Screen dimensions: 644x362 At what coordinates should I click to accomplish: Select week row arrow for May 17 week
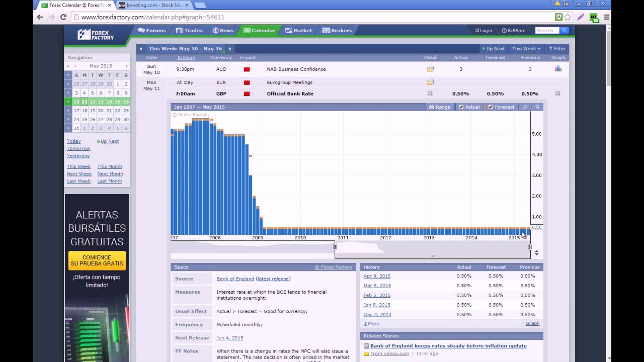click(x=68, y=111)
